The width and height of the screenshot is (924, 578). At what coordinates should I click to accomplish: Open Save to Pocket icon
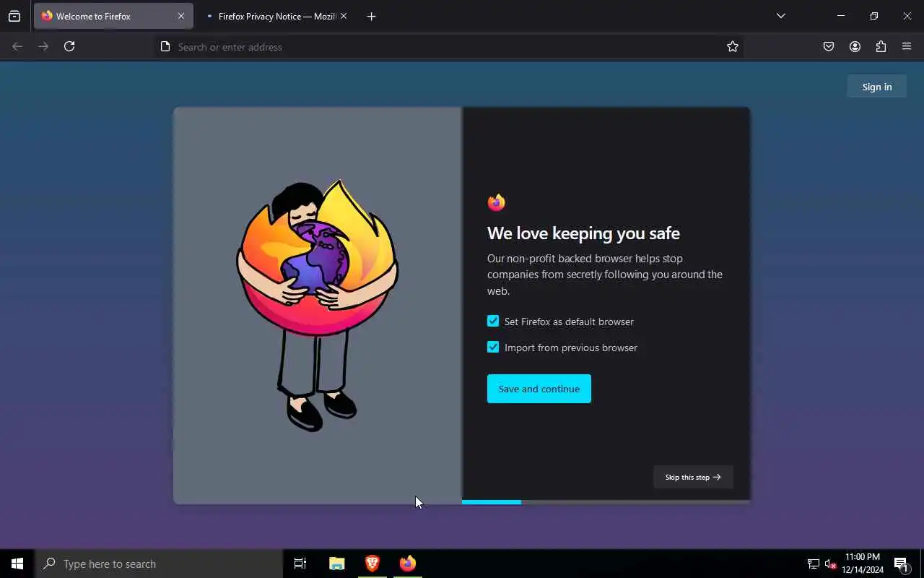click(x=829, y=46)
